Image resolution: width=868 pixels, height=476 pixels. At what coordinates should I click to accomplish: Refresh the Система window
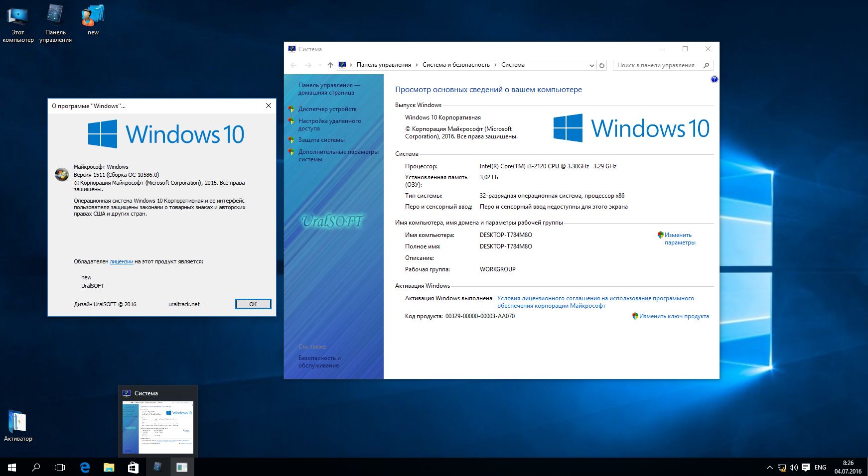click(602, 65)
